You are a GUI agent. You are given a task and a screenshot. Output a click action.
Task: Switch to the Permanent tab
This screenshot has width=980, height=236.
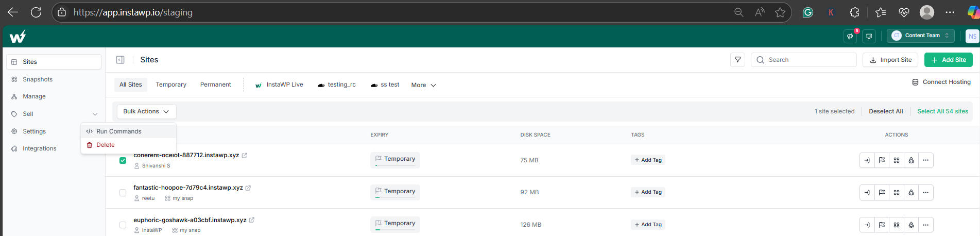215,85
